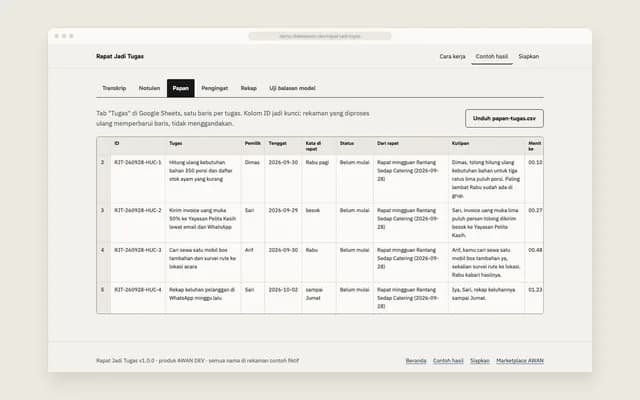
Task: Click row number 5 in the table
Action: (103, 298)
